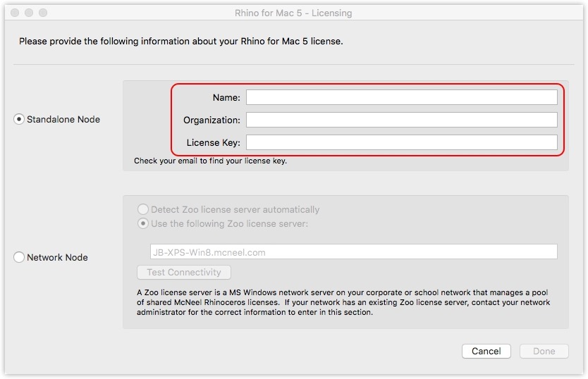Click the 'Name:' label
Image resolution: width=588 pixels, height=379 pixels.
pyautogui.click(x=226, y=97)
